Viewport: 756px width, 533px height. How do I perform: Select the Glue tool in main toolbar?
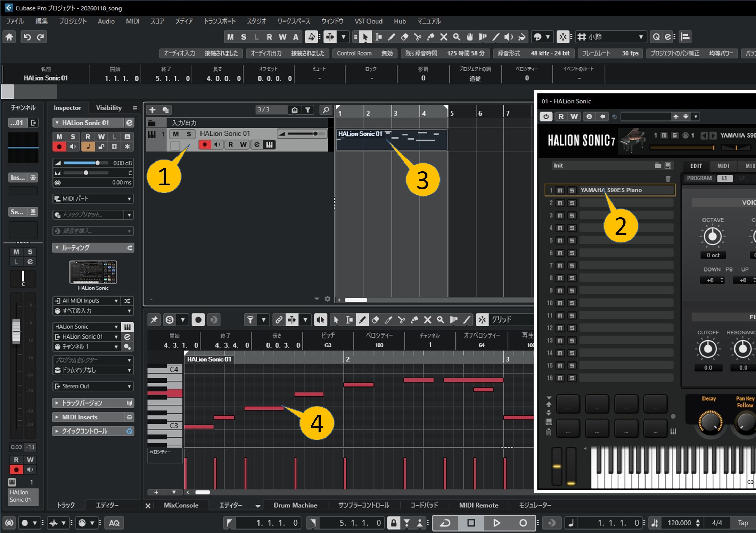(431, 37)
